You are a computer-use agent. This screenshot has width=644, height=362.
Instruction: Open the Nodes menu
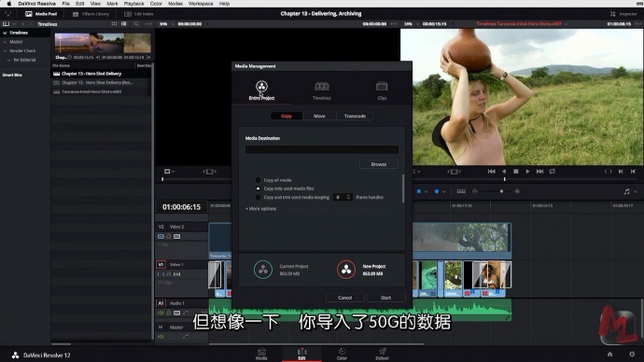coord(175,4)
